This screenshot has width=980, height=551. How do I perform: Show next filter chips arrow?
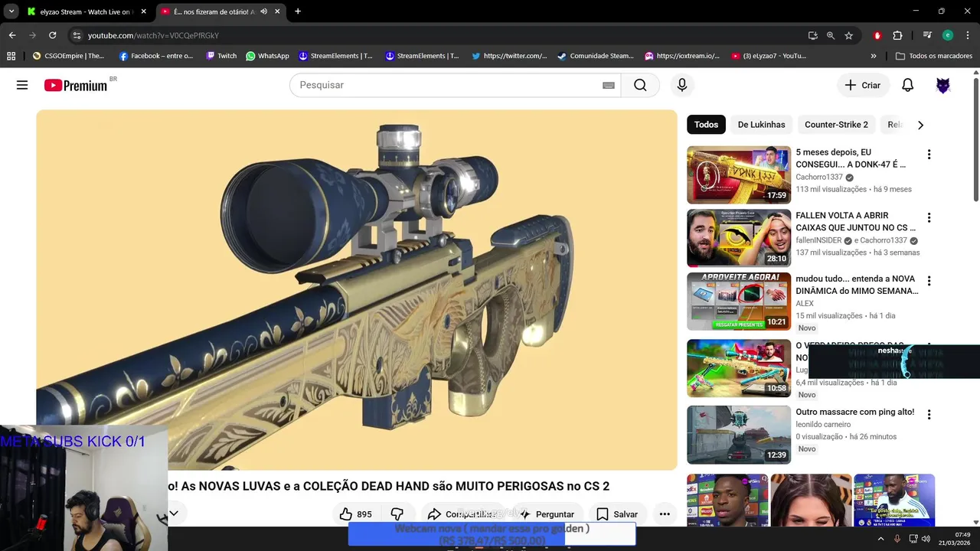(920, 125)
